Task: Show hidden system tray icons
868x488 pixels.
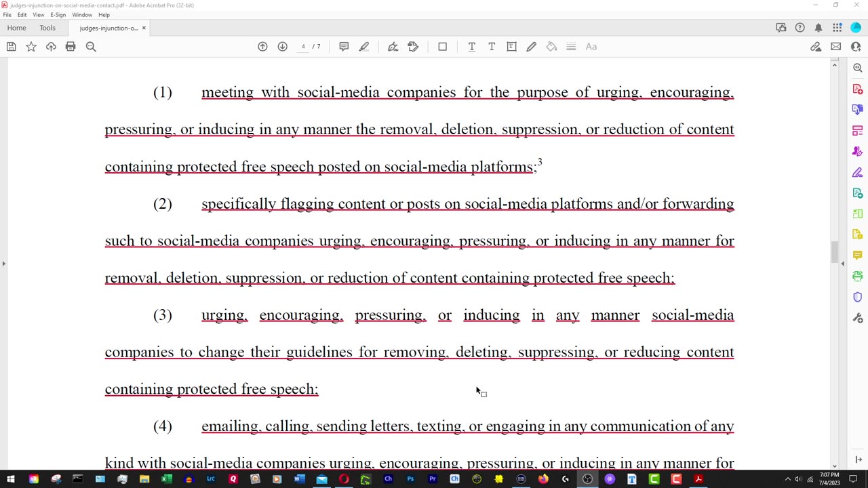Action: (788, 479)
